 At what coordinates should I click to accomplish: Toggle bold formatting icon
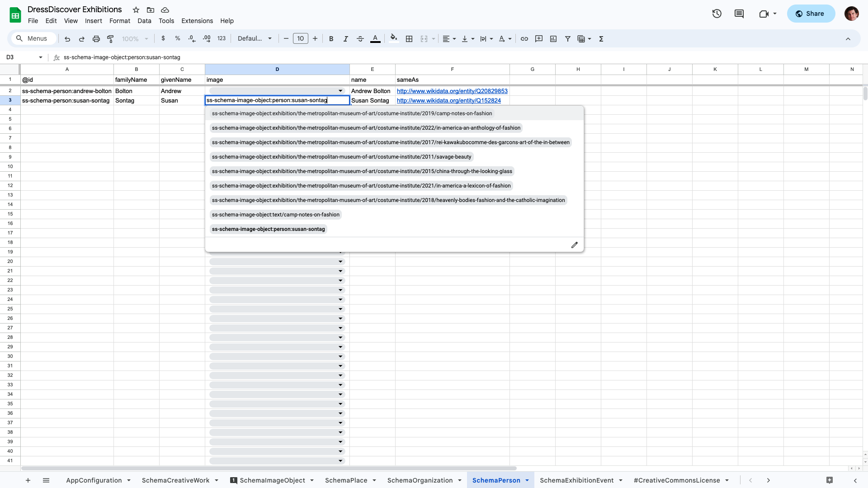coord(331,39)
